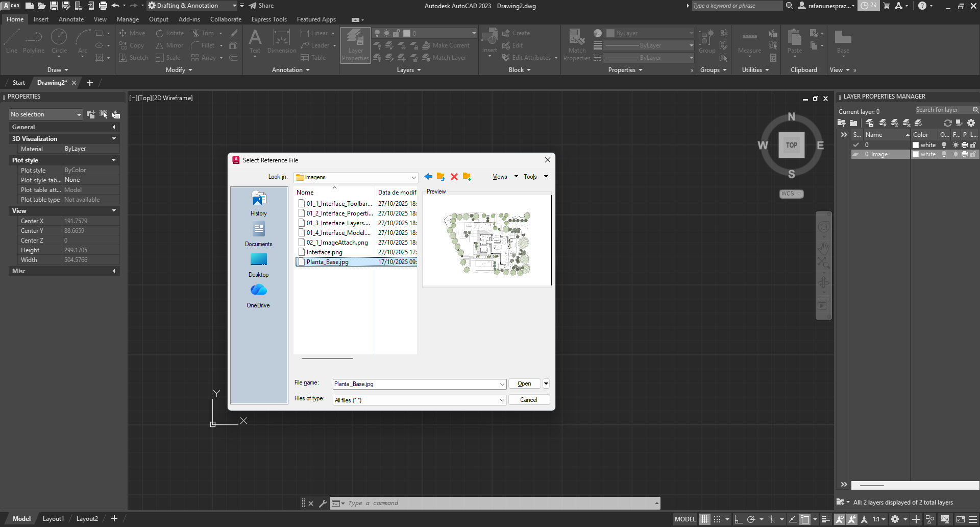
Task: Switch to the Annotate ribbon tab
Action: pos(71,19)
